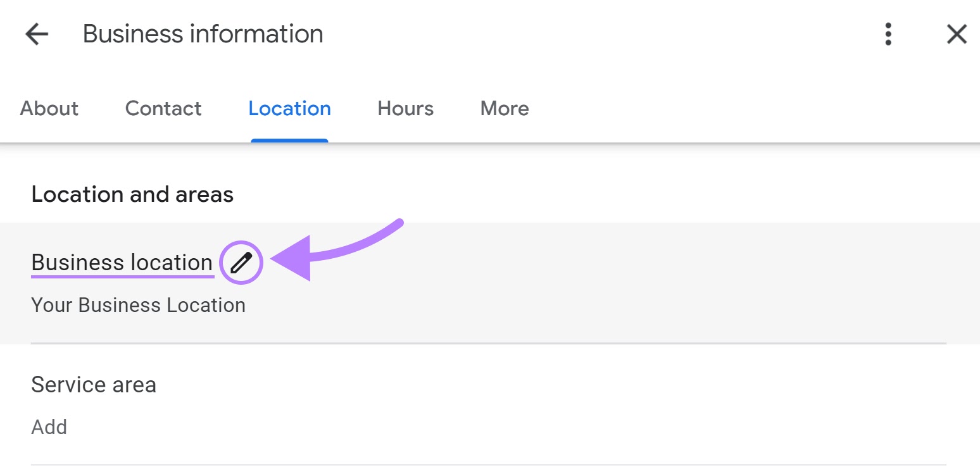Viewport: 980px width, 467px height.
Task: Open the Contact tab
Action: pyautogui.click(x=163, y=108)
